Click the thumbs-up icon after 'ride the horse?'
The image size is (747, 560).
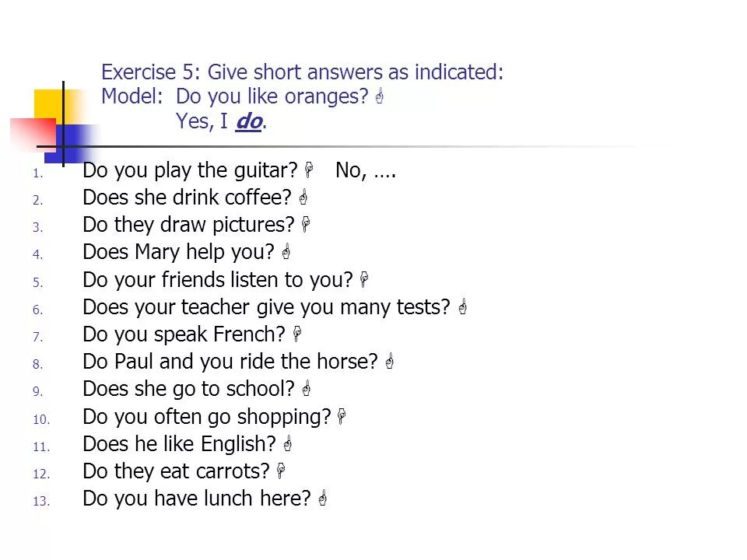point(389,361)
